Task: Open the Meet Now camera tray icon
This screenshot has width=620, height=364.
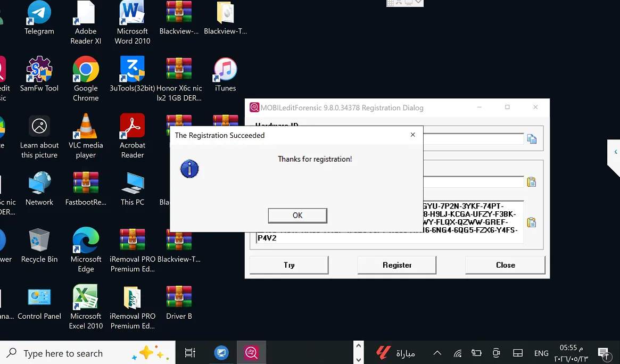Action: (x=497, y=353)
